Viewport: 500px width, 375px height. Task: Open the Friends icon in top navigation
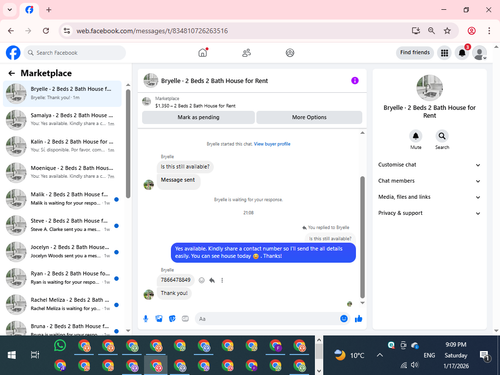246,53
